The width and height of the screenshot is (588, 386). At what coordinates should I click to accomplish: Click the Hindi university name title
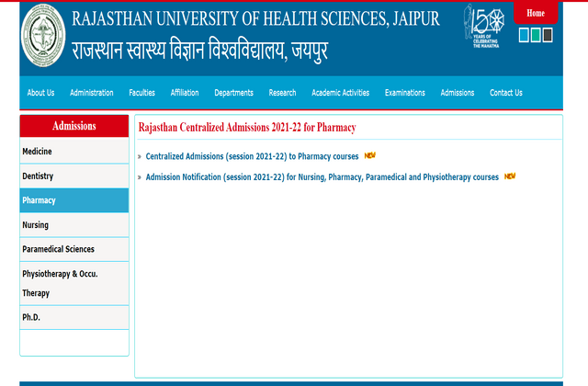click(x=200, y=51)
